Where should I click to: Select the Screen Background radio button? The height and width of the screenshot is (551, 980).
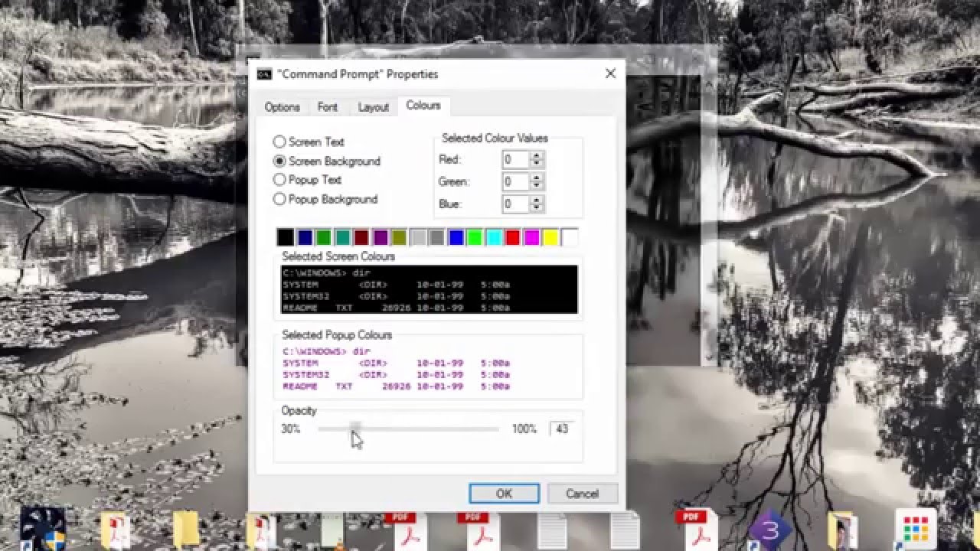coord(279,161)
